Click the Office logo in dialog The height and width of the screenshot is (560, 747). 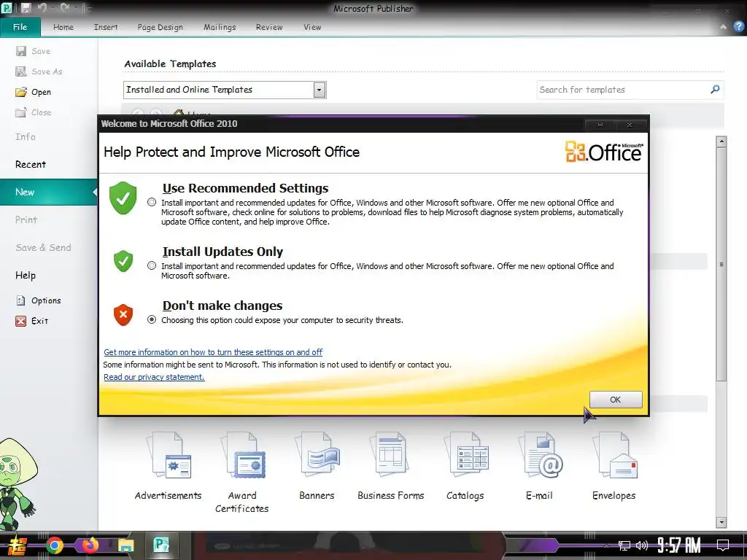(603, 152)
